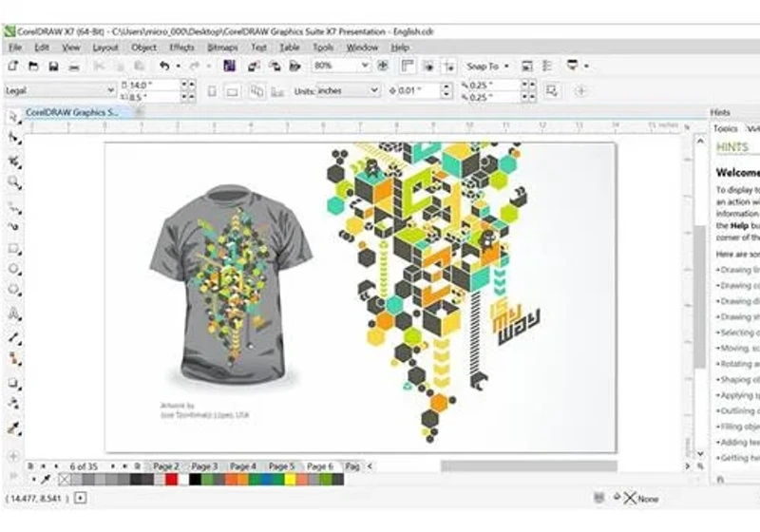
Task: Select the Freehand drawing tool
Action: pos(14,209)
